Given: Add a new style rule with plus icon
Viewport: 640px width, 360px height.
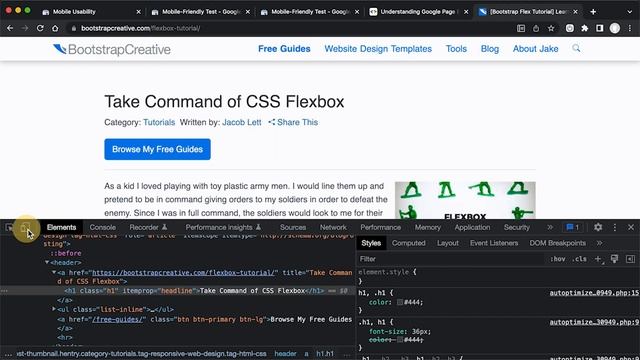Looking at the screenshot, I should tap(598, 259).
